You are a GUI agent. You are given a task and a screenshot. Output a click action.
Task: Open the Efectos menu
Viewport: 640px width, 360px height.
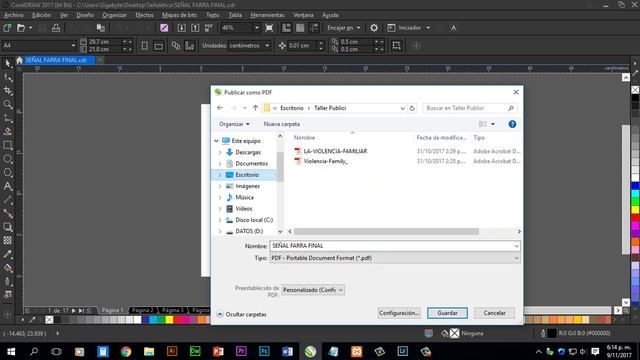coord(144,15)
